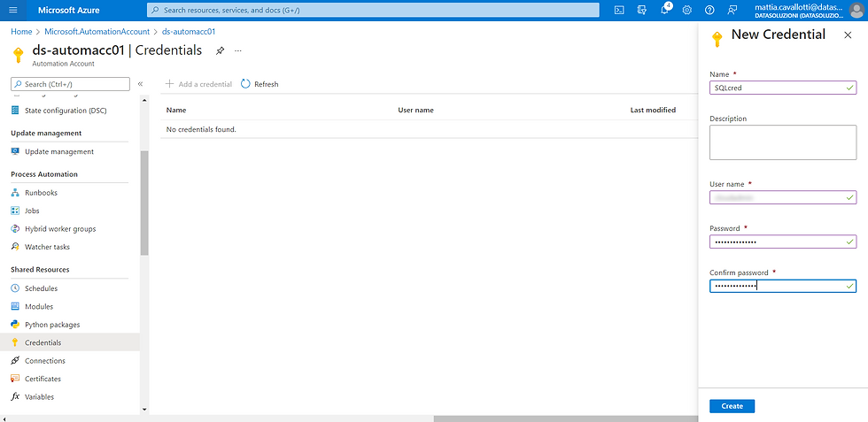Sort by Name column header
Screen dimensions: 868x422
pyautogui.click(x=176, y=110)
